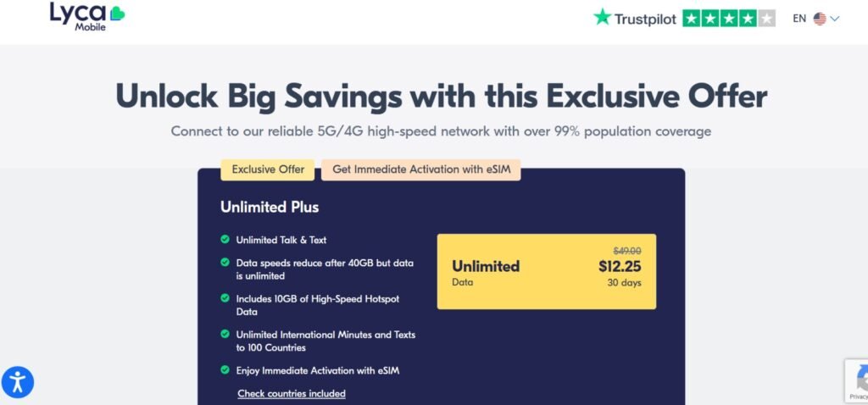The height and width of the screenshot is (405, 868).
Task: Click the Unlock Big Savings headline
Action: click(x=441, y=96)
